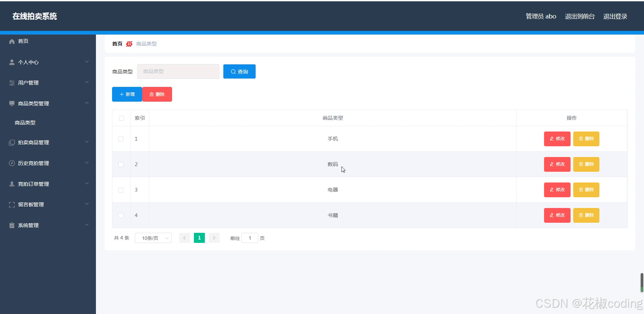Image resolution: width=644 pixels, height=314 pixels.
Task: Click the 手机 table cell
Action: pos(333,139)
